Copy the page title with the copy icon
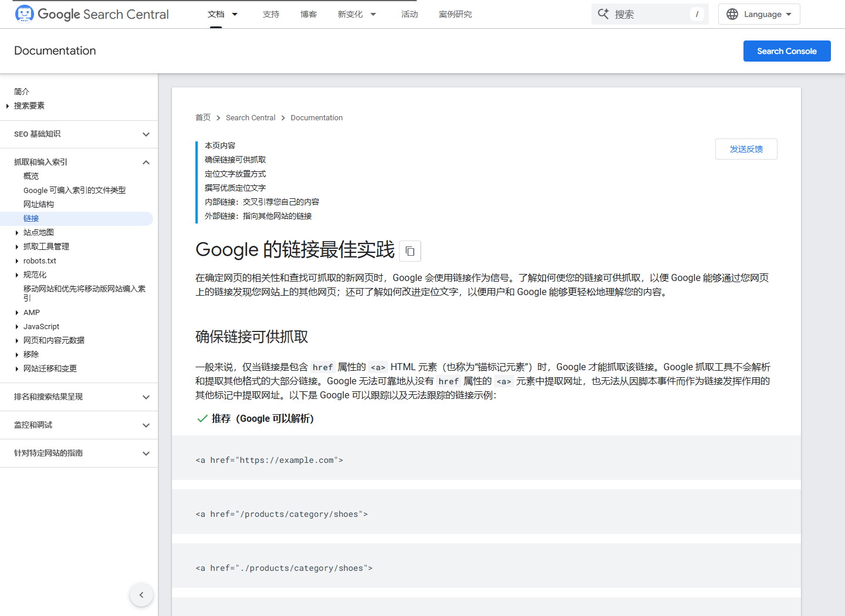The height and width of the screenshot is (616, 845). point(410,251)
